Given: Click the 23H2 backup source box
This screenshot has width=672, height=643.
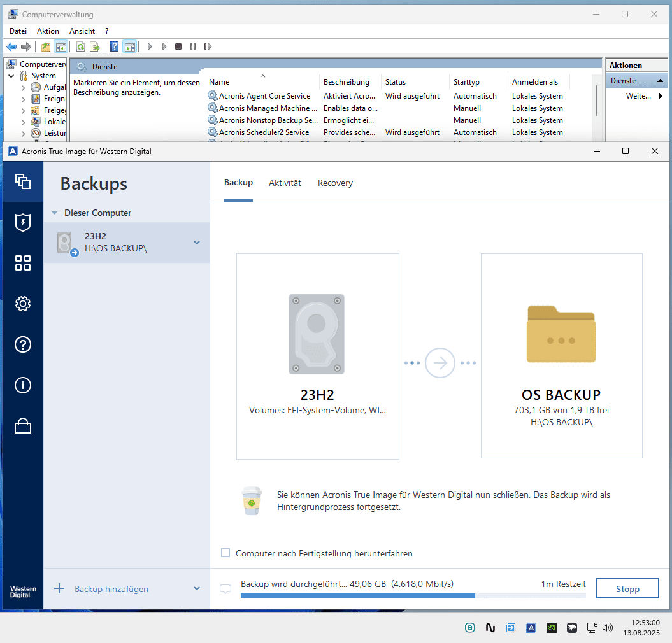Looking at the screenshot, I should (x=318, y=357).
